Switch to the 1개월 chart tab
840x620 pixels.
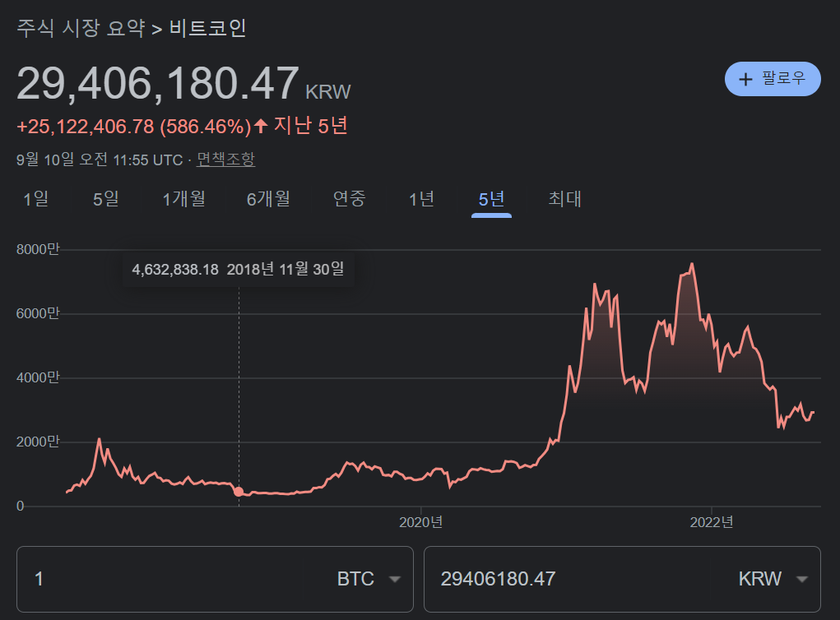(x=183, y=199)
